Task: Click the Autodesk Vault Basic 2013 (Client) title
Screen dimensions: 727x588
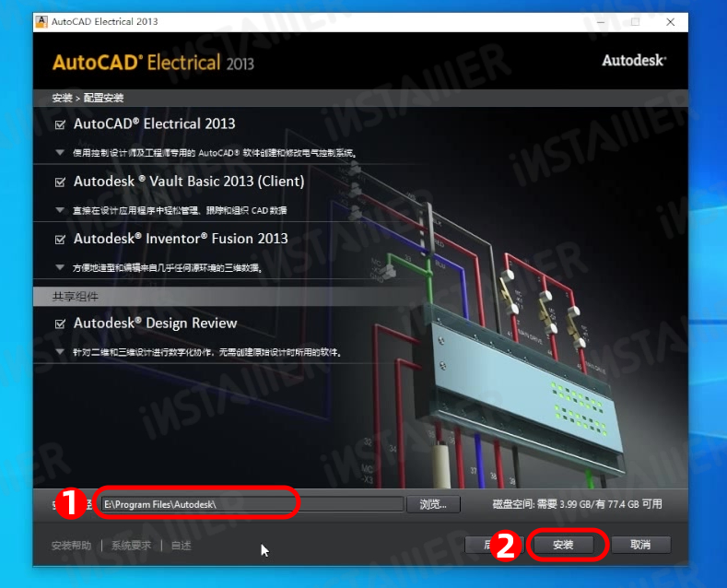Action: click(x=189, y=182)
